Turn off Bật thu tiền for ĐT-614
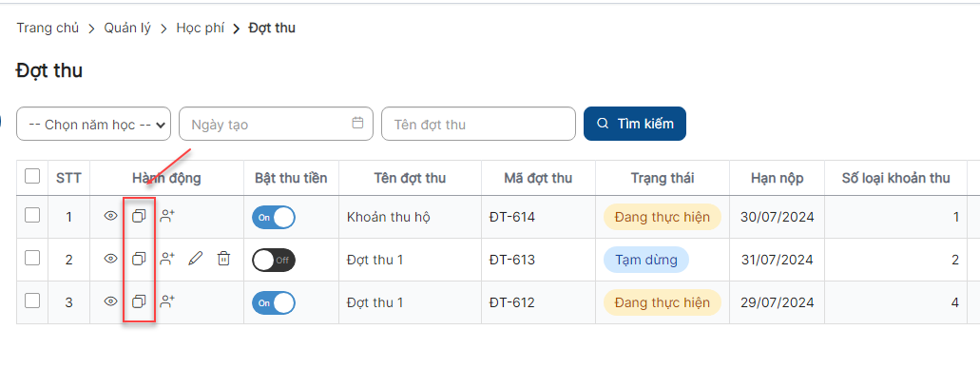Screen dimensions: 980x369 point(274,217)
